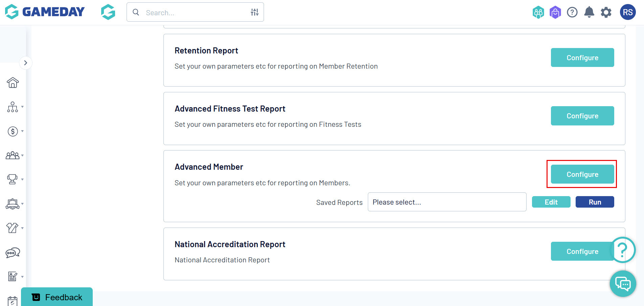Click the Saved Reports label
This screenshot has height=306, width=644.
[339, 202]
